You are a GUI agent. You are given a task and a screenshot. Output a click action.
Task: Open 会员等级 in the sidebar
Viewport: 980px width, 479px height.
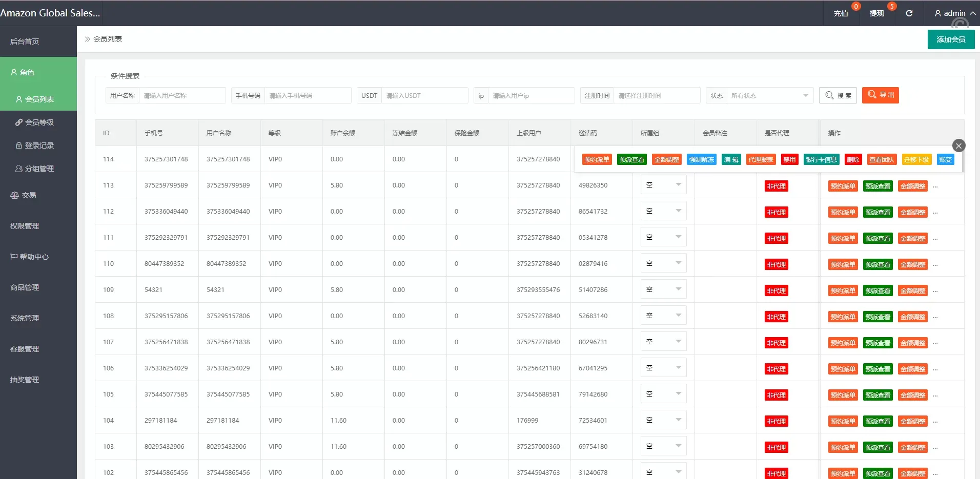pos(39,122)
